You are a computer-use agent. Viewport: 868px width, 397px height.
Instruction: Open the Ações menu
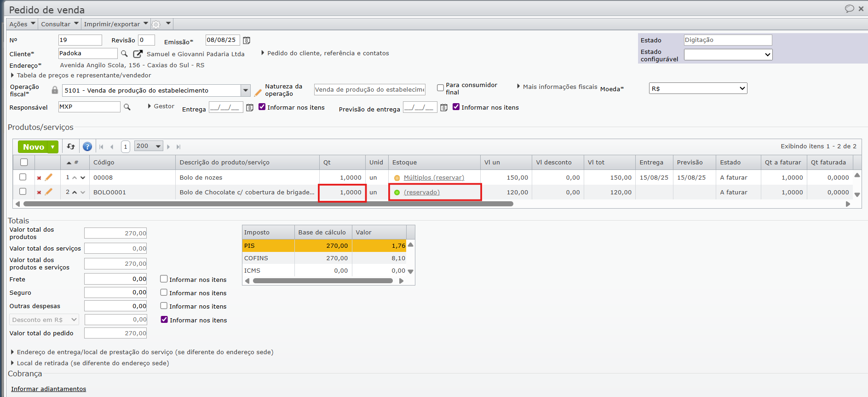[22, 24]
